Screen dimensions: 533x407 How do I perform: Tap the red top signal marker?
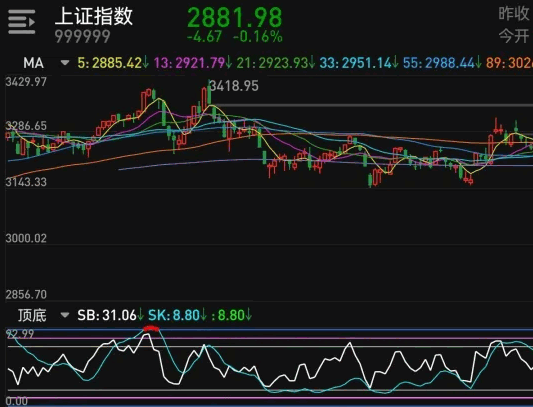click(x=151, y=328)
